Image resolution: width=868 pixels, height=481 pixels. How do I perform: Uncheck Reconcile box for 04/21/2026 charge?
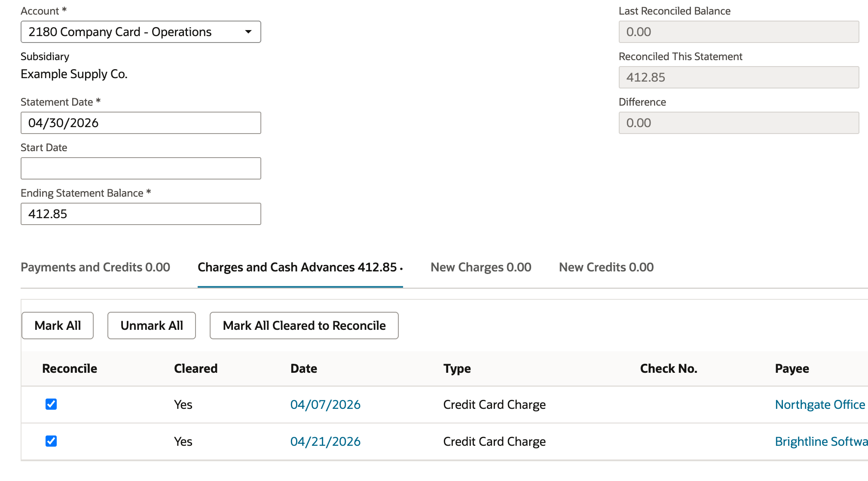point(51,441)
